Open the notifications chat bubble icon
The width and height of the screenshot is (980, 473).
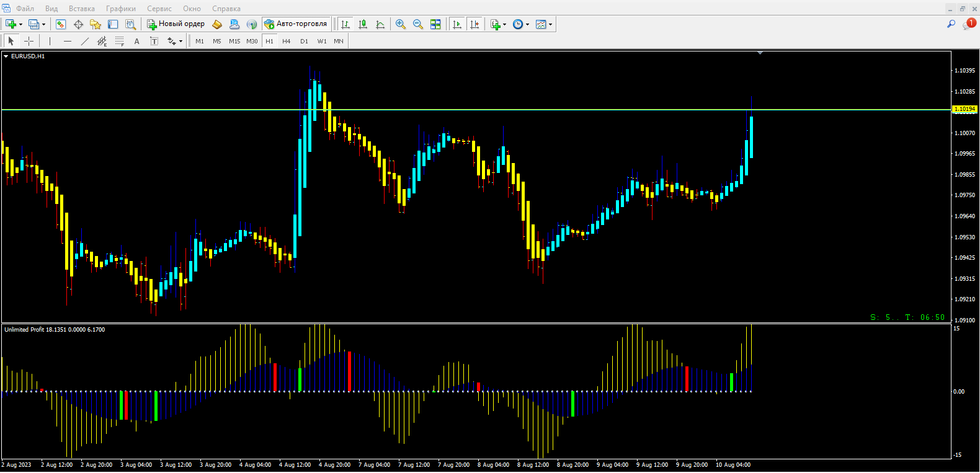[x=968, y=24]
